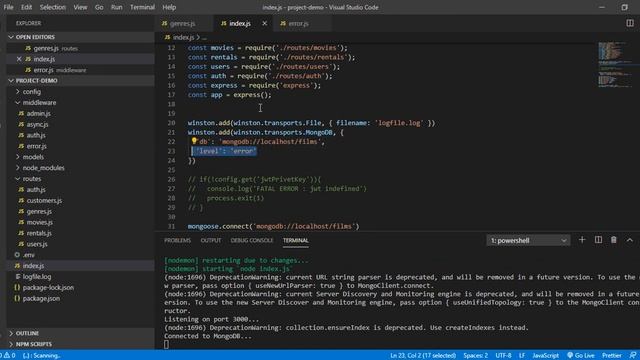This screenshot has width=640, height=360.
Task: Collapse the PROJECT-DEMO folder section
Action: tap(80, 80)
